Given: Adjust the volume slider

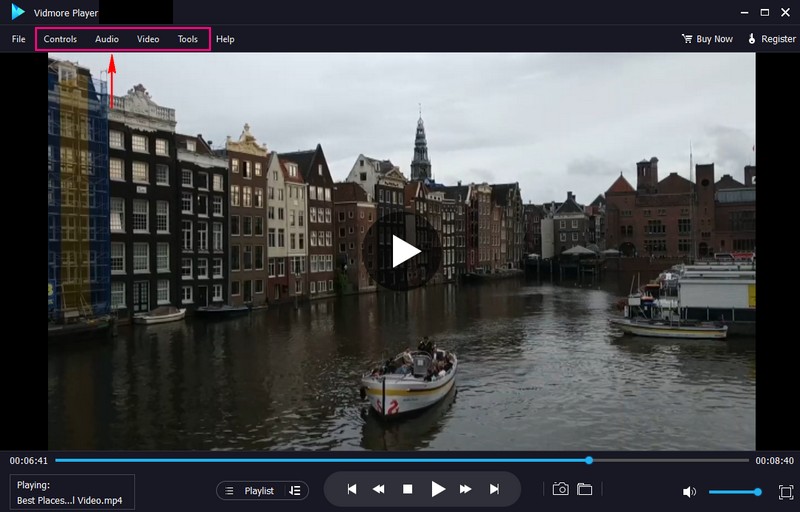Looking at the screenshot, I should pos(735,492).
